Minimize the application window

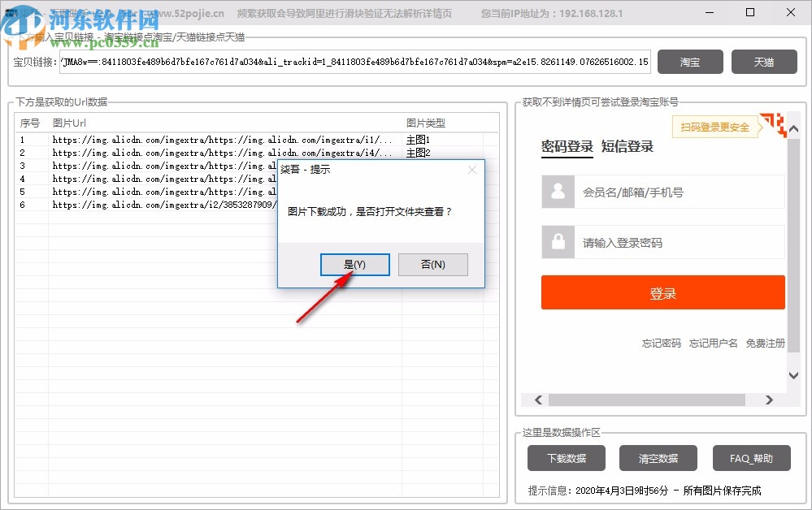pyautogui.click(x=710, y=12)
